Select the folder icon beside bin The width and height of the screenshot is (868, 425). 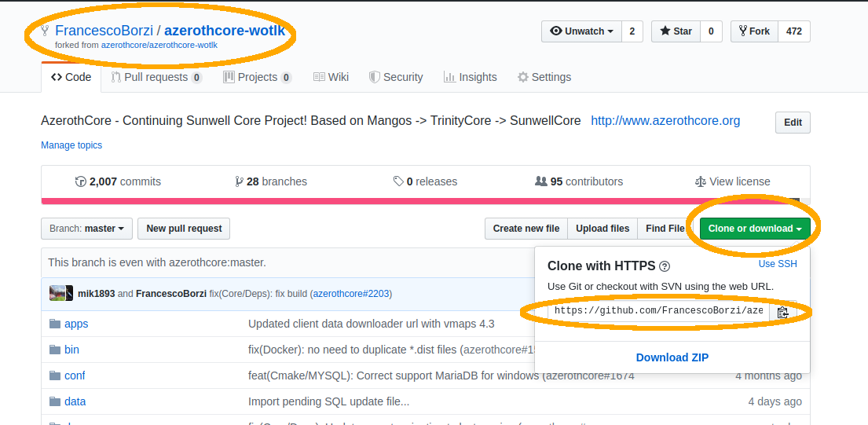point(55,350)
